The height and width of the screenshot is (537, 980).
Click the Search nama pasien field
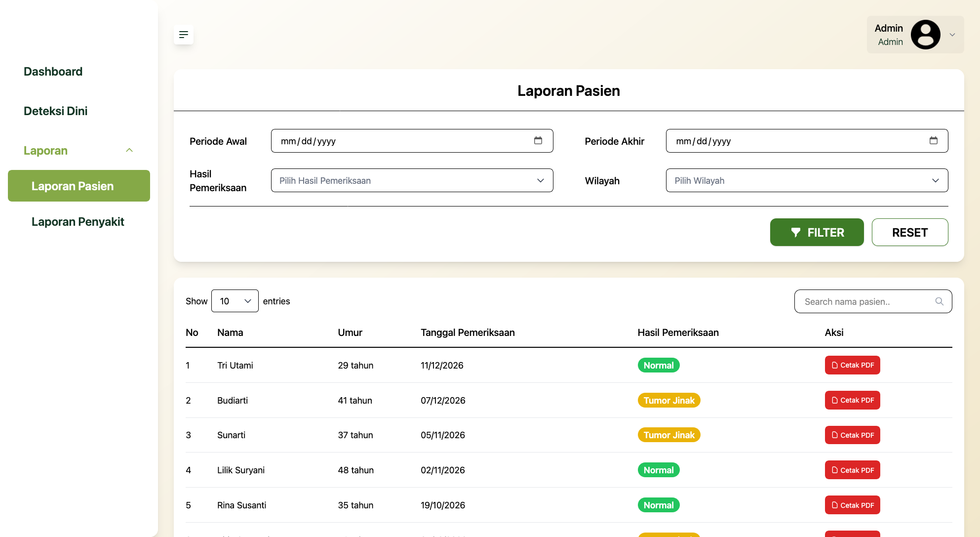(873, 301)
